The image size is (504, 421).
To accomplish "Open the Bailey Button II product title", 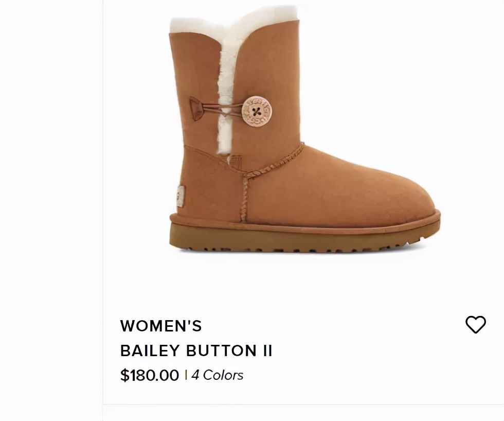I will pos(196,350).
